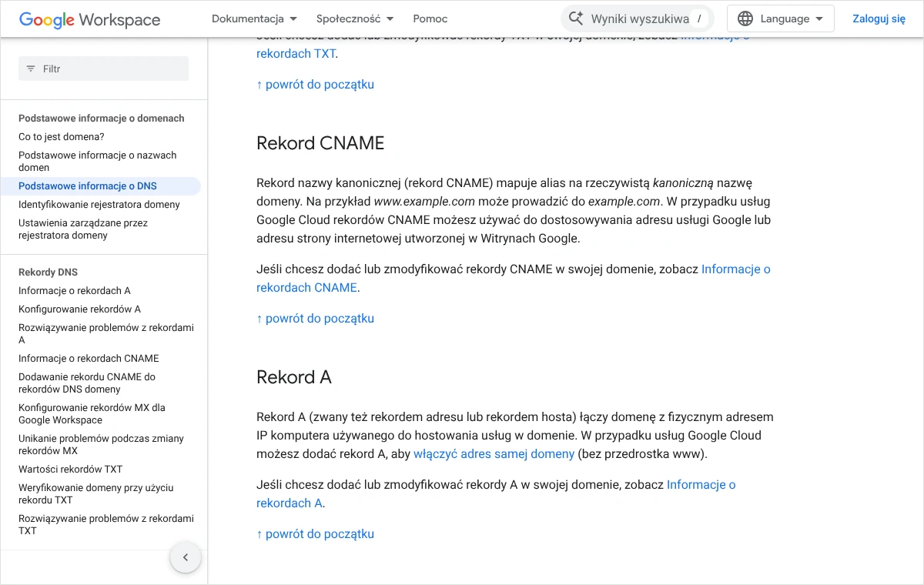
Task: Click 'włączyć adres samej domeny' link
Action: pyautogui.click(x=494, y=453)
